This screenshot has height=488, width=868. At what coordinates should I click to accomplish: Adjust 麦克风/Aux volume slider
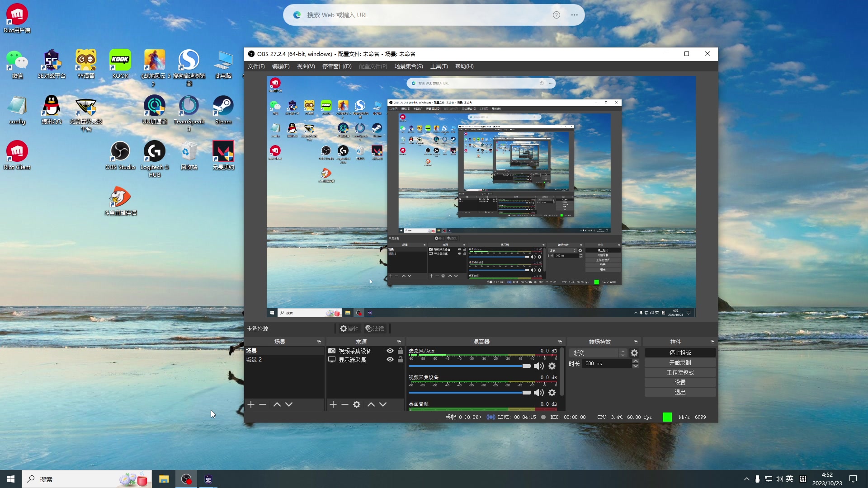[470, 366]
